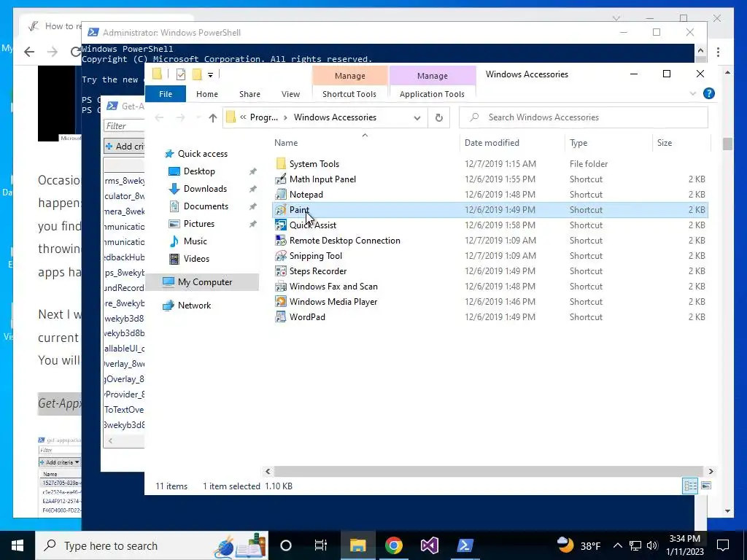Viewport: 747px width, 560px height.
Task: Click the horizontal scrollbar in file list
Action: click(x=488, y=471)
